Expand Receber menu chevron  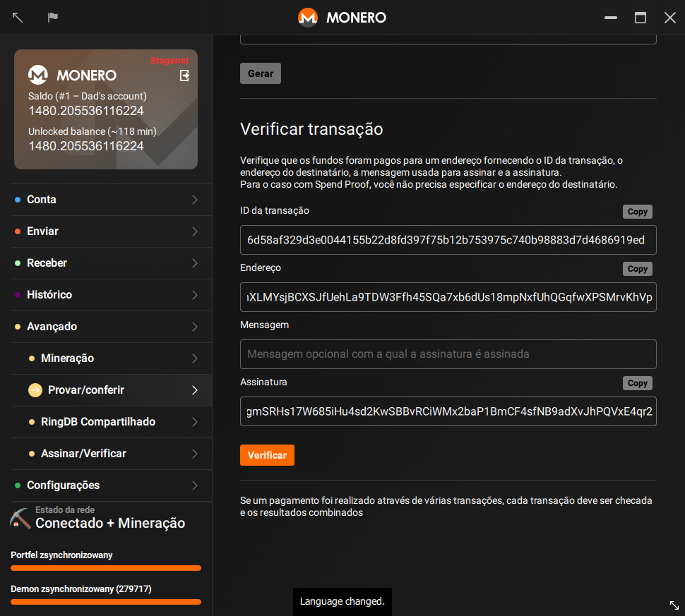pyautogui.click(x=195, y=263)
